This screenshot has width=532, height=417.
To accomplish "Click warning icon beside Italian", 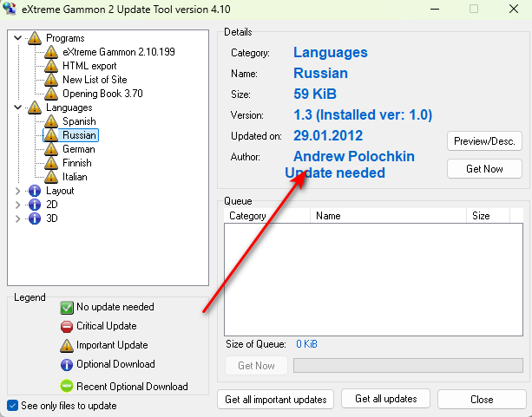I will (51, 178).
